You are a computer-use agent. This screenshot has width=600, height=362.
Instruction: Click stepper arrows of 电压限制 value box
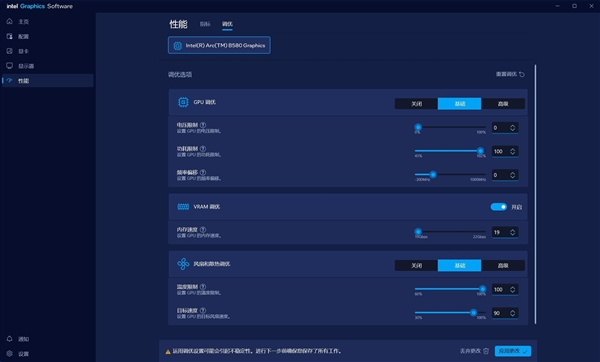tap(512, 128)
